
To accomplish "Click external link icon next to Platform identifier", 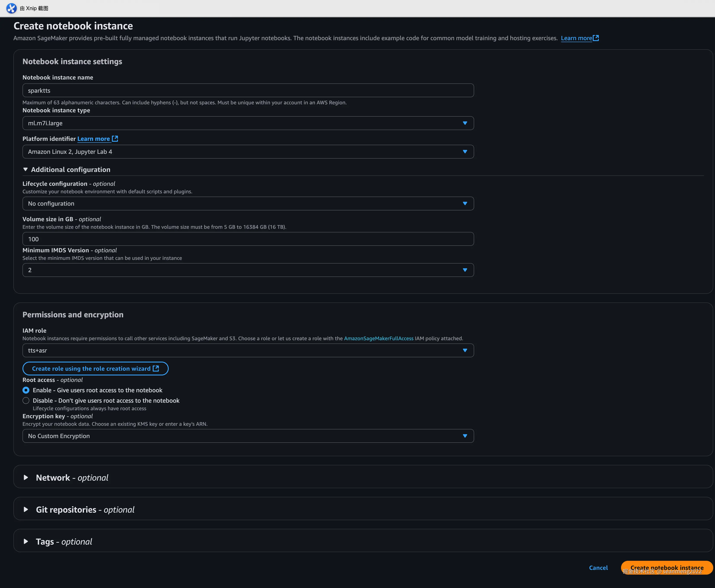I will coord(115,138).
